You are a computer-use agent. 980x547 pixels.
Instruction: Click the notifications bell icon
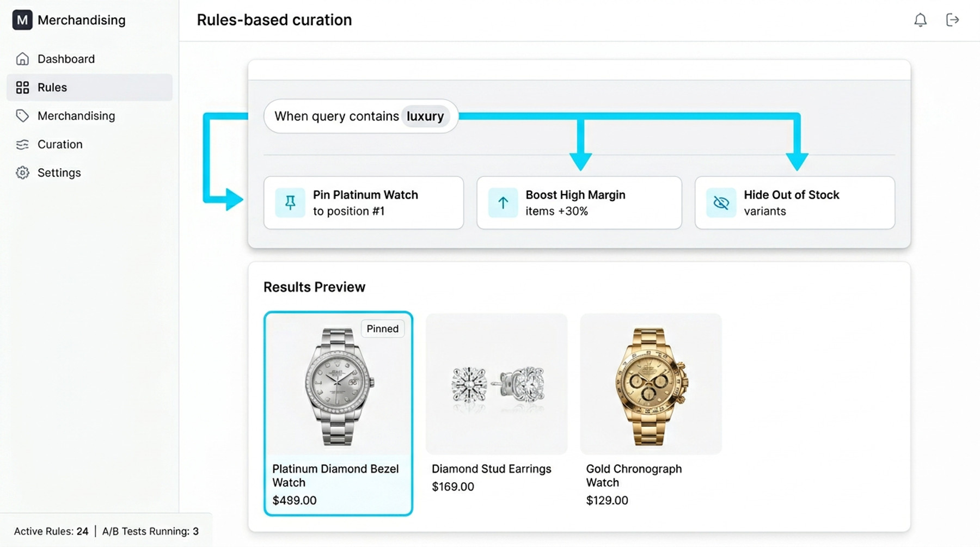point(920,20)
